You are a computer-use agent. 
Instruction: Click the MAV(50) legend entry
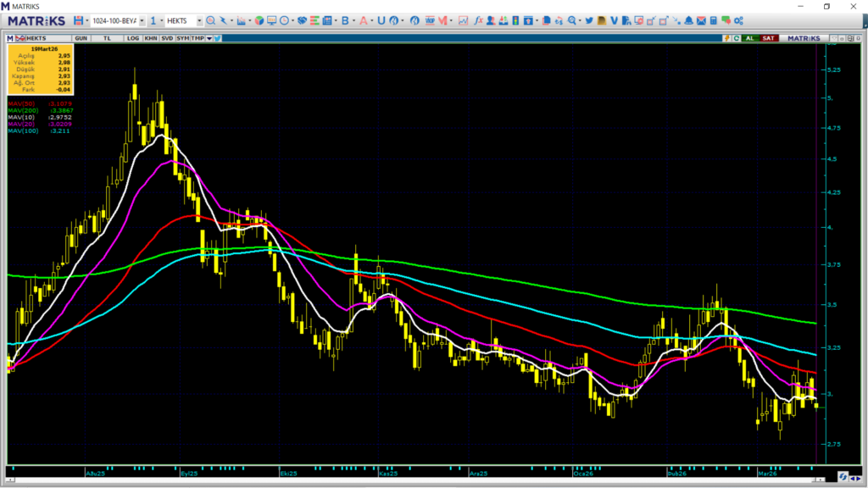tap(40, 103)
